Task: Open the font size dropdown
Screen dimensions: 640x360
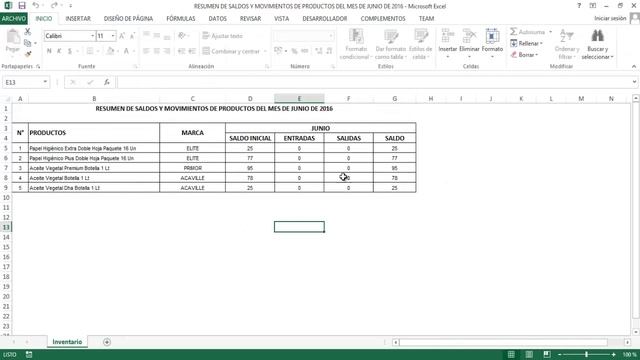Action: click(113, 36)
